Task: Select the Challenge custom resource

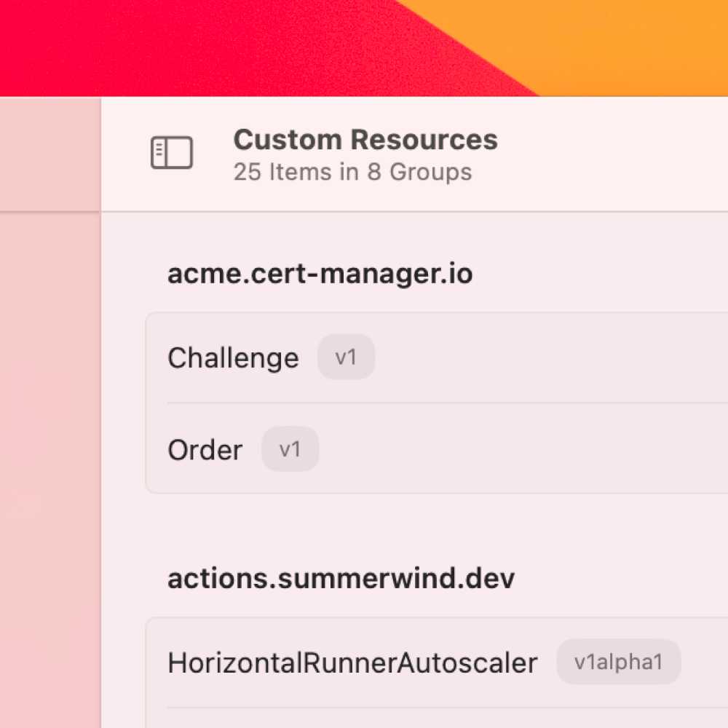Action: (x=233, y=357)
